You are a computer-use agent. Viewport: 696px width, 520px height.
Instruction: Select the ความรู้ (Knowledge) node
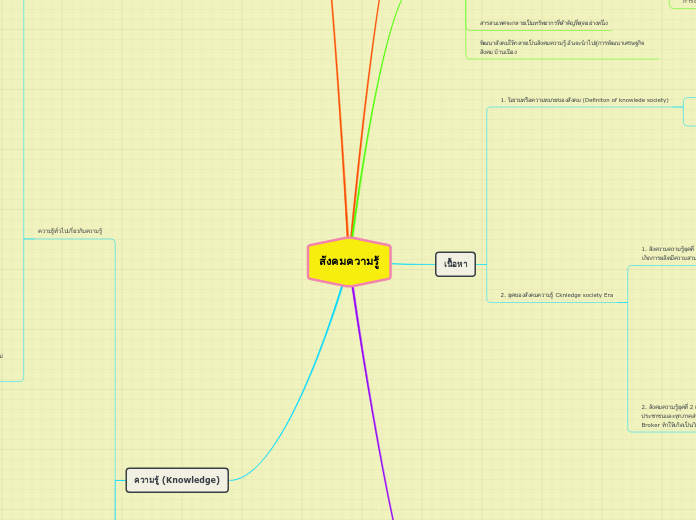(x=177, y=480)
